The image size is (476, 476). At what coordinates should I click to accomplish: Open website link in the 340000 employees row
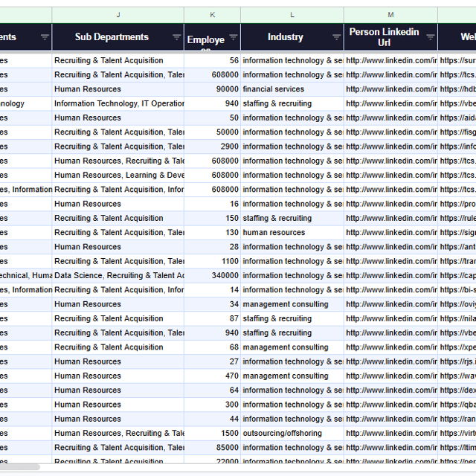pyautogui.click(x=457, y=276)
